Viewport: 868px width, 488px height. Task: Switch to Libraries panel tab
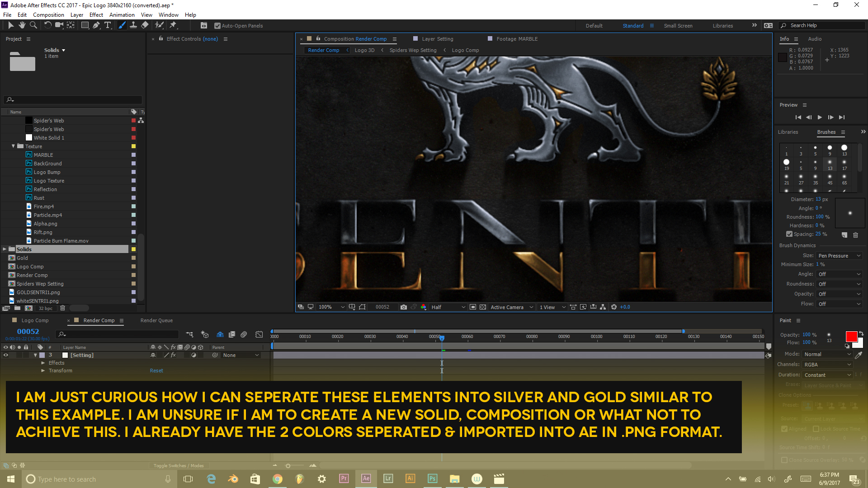click(788, 132)
